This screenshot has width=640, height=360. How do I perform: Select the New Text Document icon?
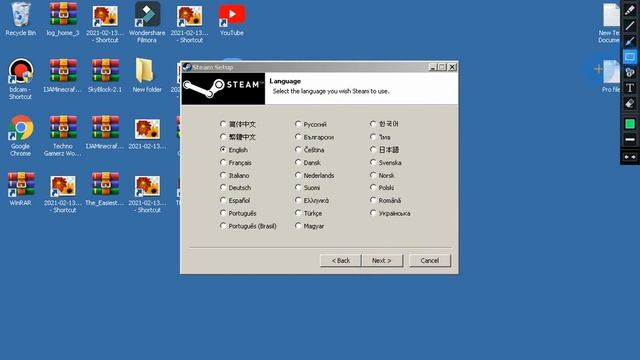(x=610, y=22)
